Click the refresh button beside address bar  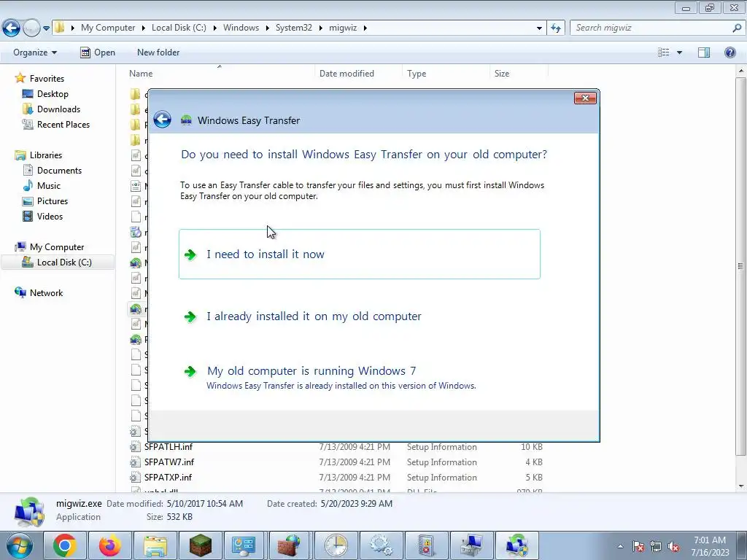[556, 28]
